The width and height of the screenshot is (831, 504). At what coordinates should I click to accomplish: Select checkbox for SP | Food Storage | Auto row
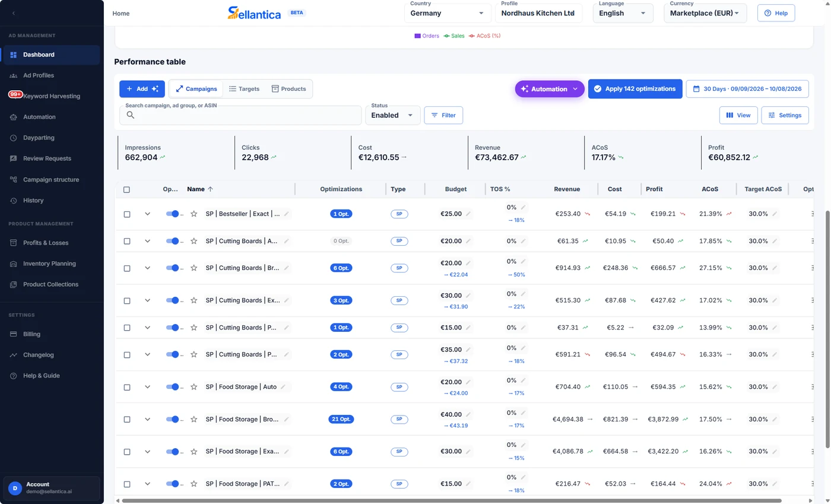click(x=126, y=387)
